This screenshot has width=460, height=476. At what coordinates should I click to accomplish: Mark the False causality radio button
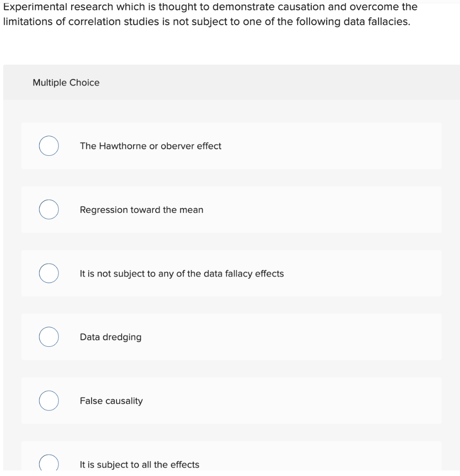[49, 401]
